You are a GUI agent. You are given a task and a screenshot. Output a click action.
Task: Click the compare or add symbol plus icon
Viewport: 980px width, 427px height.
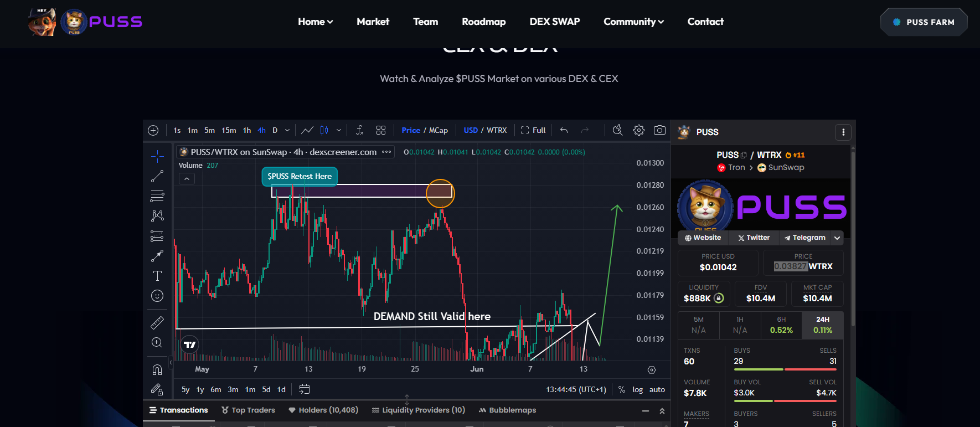(x=153, y=130)
